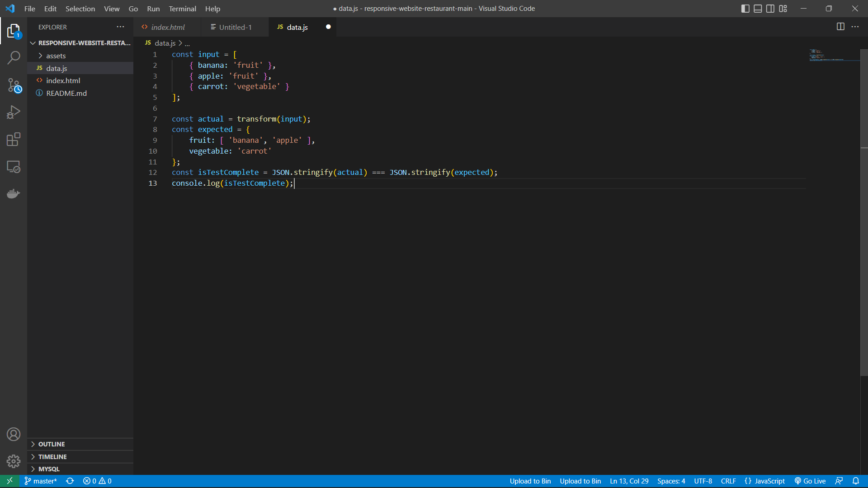Expand the assets folder
This screenshot has width=868, height=488.
pos(56,56)
